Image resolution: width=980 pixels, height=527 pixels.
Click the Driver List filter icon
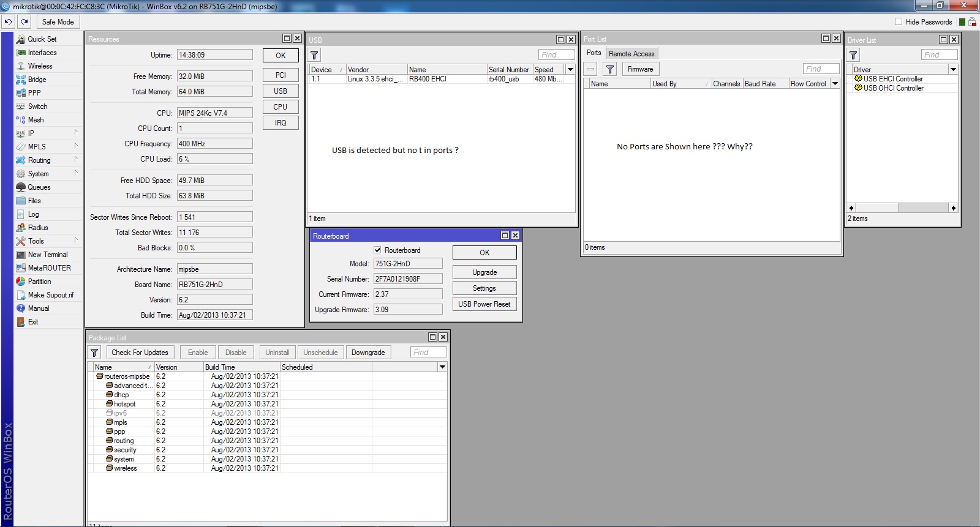tap(854, 55)
